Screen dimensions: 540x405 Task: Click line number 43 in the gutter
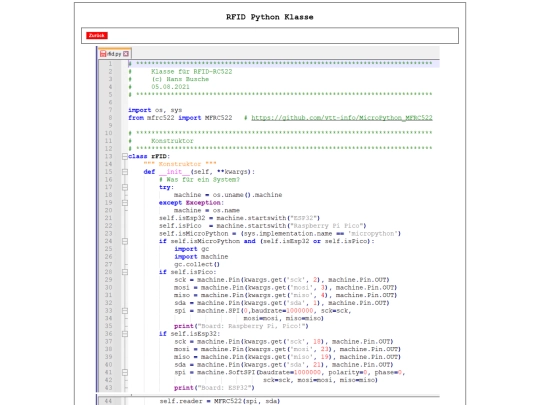click(108, 388)
